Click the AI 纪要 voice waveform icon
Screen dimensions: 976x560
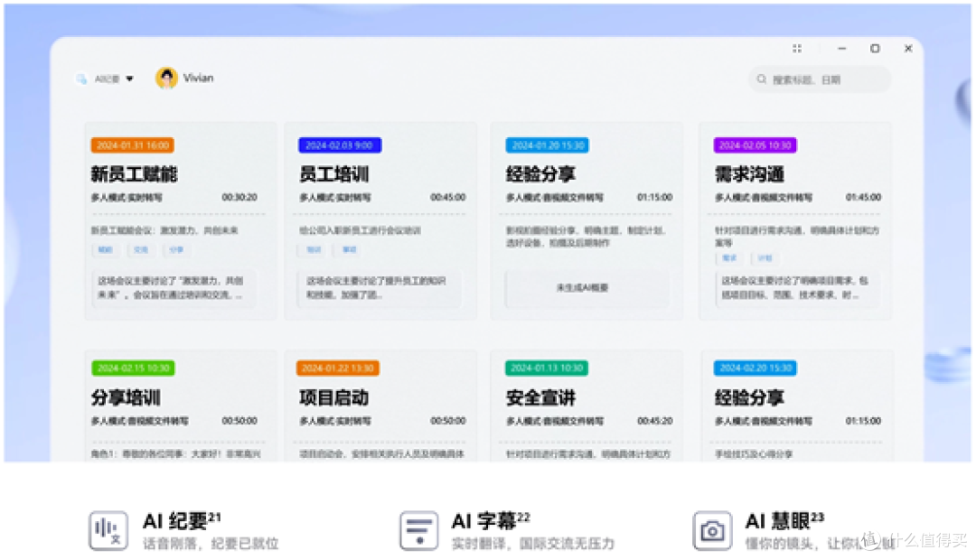[x=108, y=531]
